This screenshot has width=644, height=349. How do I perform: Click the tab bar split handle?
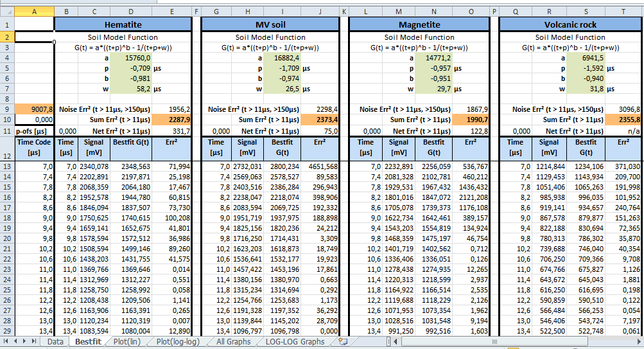(388, 341)
